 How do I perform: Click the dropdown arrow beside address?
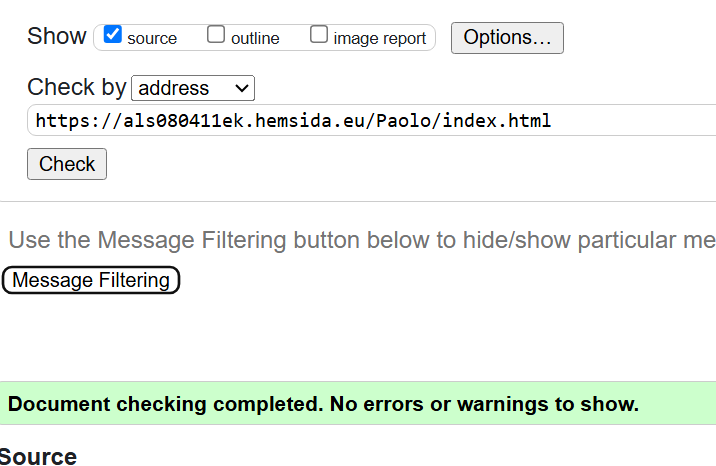(x=242, y=88)
